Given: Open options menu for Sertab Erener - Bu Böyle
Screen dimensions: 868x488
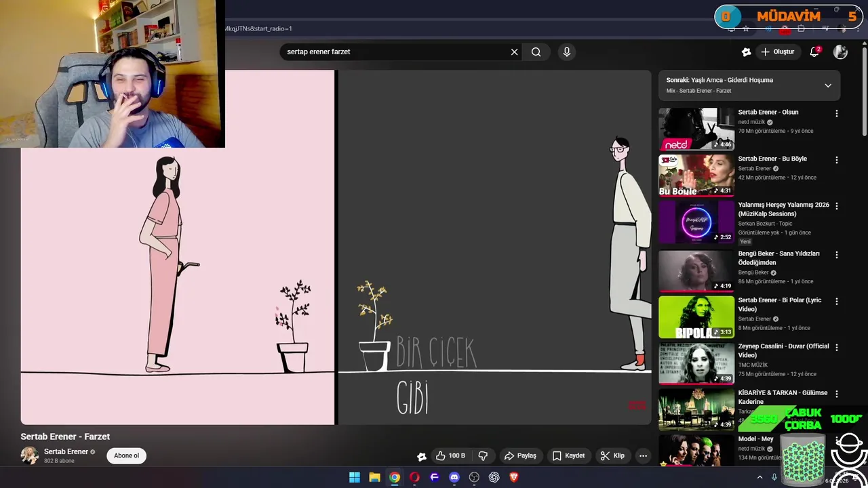Looking at the screenshot, I should pos(836,160).
